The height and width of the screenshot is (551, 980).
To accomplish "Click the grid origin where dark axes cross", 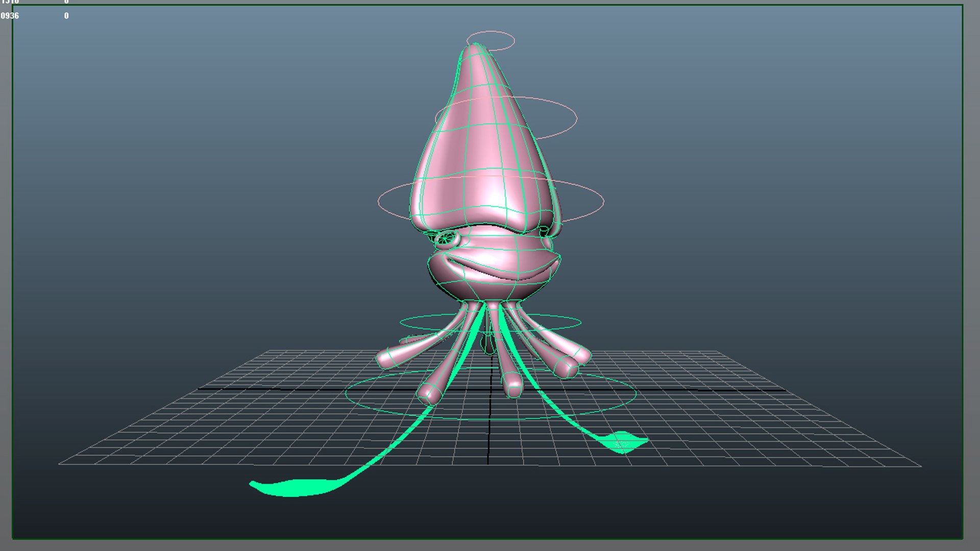I will [490, 389].
